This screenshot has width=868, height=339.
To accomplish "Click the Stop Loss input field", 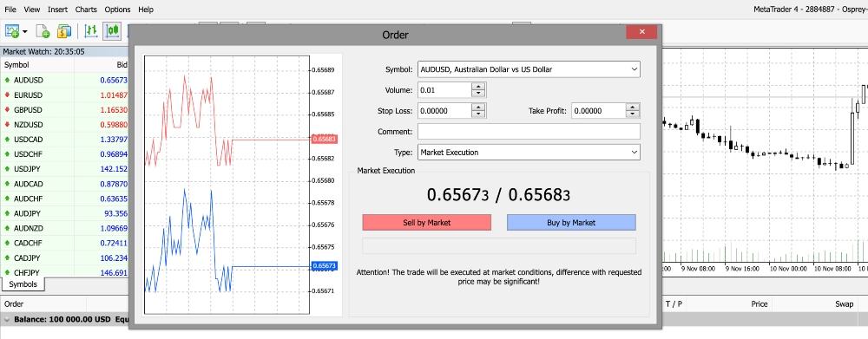I will pos(444,111).
